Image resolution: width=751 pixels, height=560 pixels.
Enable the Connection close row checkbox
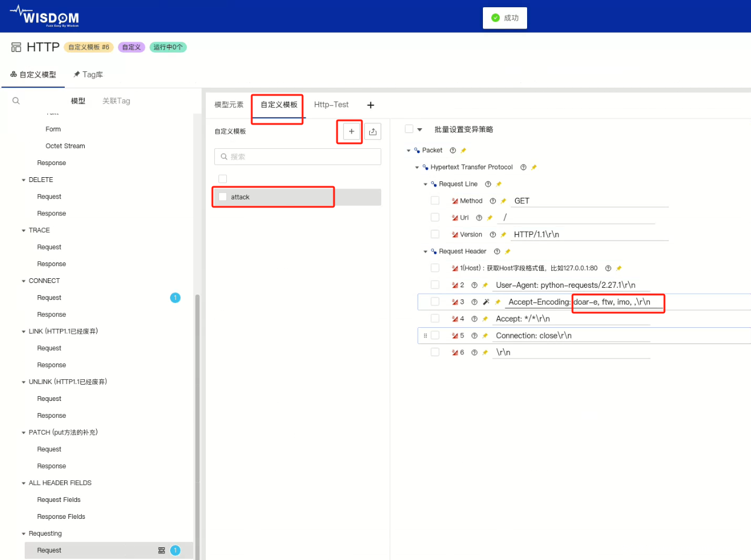point(435,336)
